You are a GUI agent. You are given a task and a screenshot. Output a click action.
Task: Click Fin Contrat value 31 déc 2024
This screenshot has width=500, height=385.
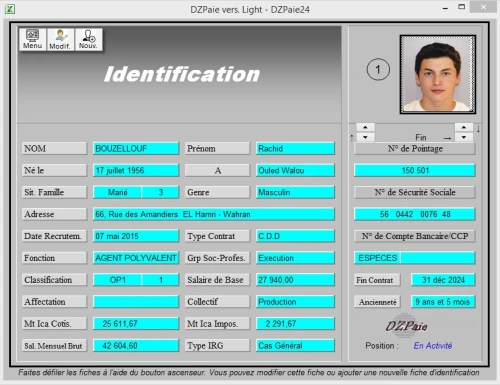coord(443,280)
